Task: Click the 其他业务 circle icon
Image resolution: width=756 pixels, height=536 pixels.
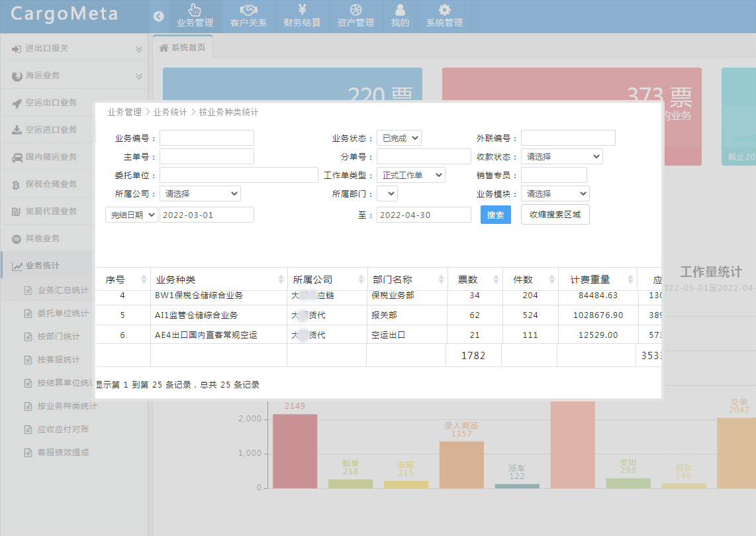Action: click(x=17, y=239)
